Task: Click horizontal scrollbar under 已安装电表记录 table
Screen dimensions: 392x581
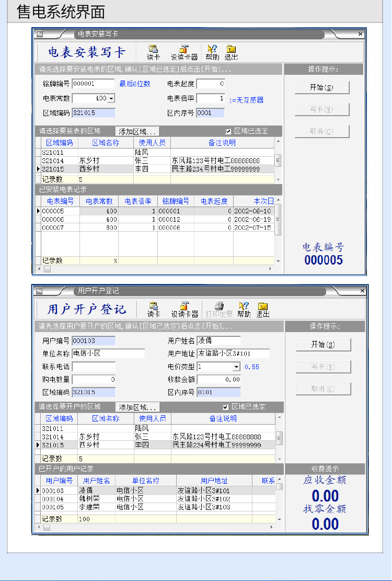Action: coord(157,269)
